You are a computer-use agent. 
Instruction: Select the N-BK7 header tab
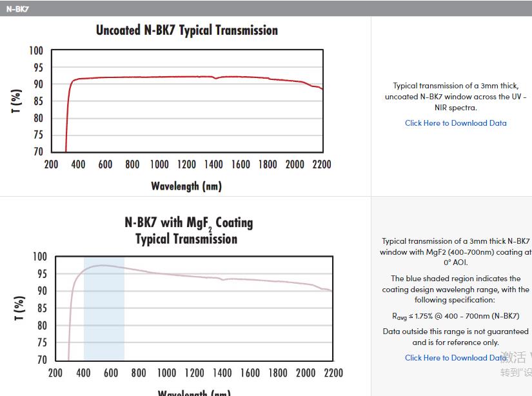click(x=18, y=8)
